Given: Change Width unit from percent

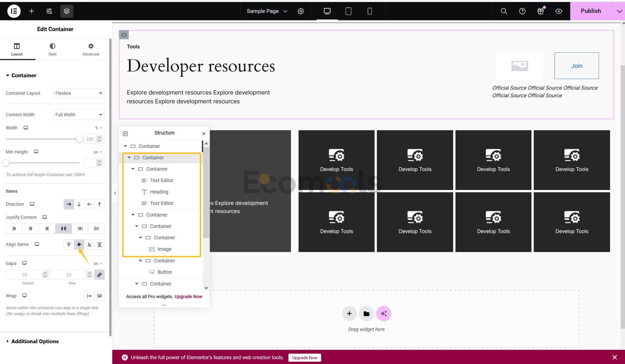Looking at the screenshot, I should click(98, 128).
